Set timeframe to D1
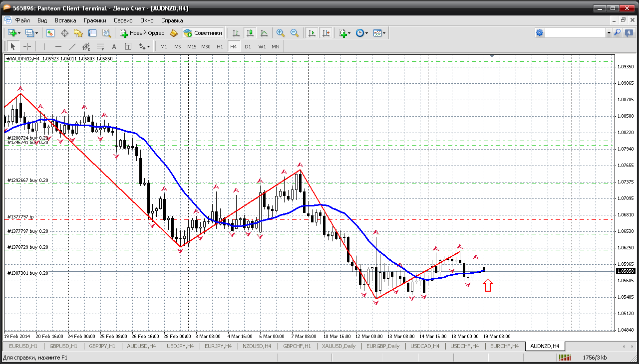Viewport: 639px width, 364px height. click(248, 46)
